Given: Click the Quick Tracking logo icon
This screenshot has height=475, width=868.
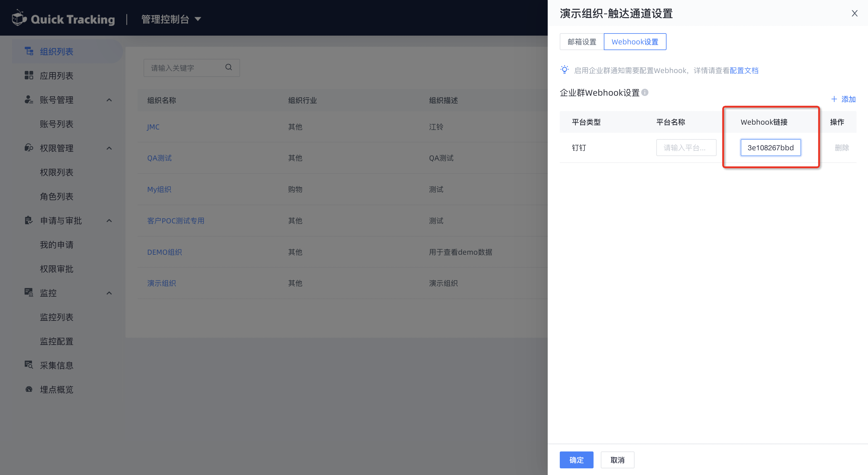Looking at the screenshot, I should pos(19,18).
